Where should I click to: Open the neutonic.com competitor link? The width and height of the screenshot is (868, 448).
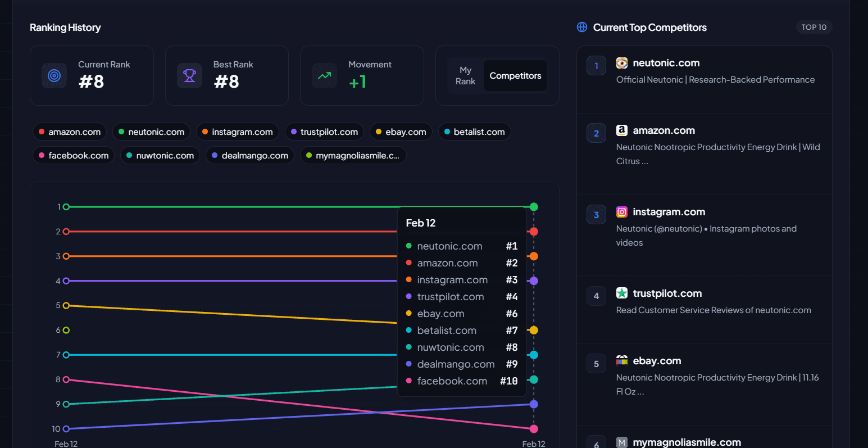pos(666,62)
